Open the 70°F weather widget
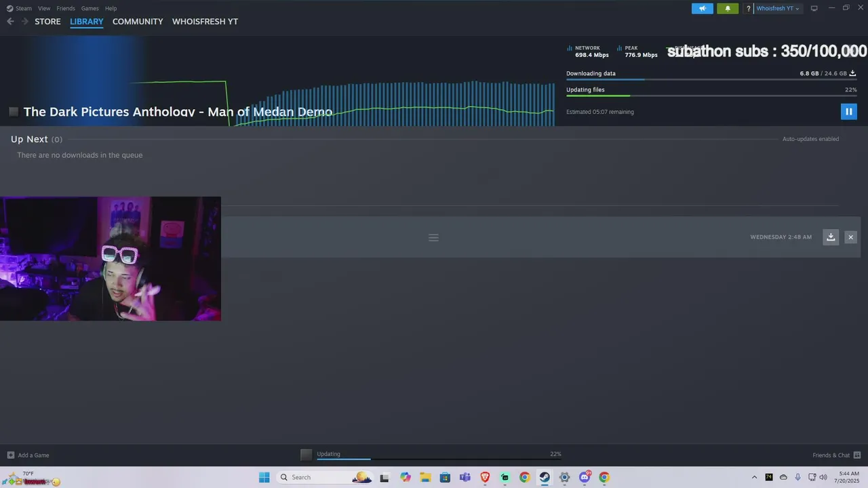The height and width of the screenshot is (488, 868). pos(31,478)
